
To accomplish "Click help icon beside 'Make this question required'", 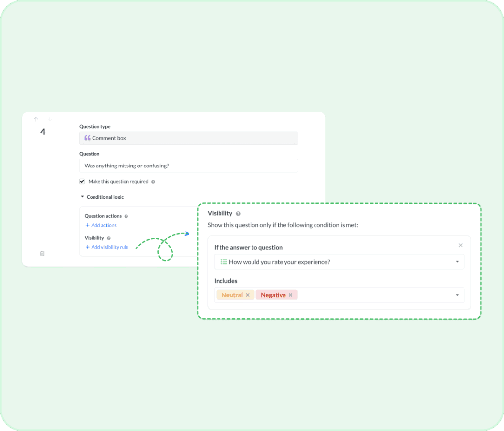I will tap(153, 182).
